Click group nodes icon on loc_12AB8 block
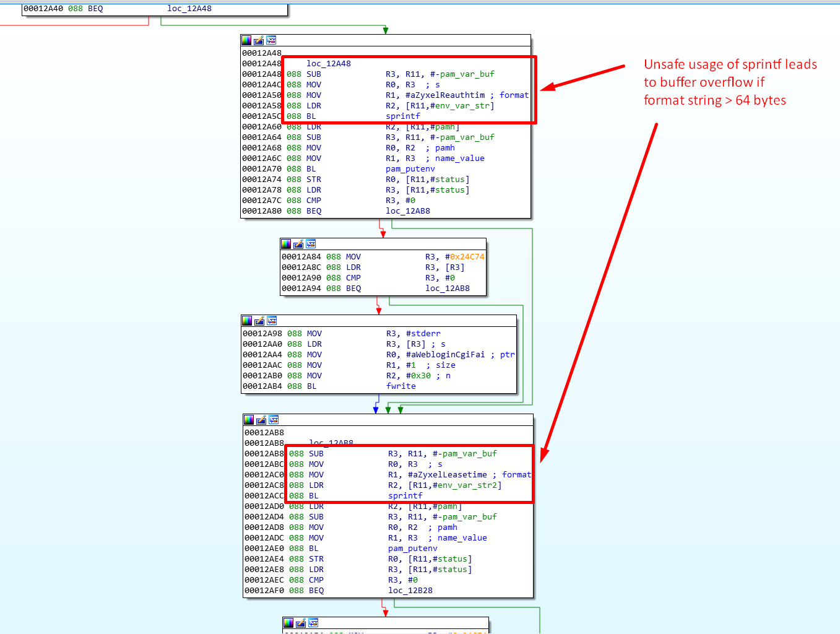 274,420
